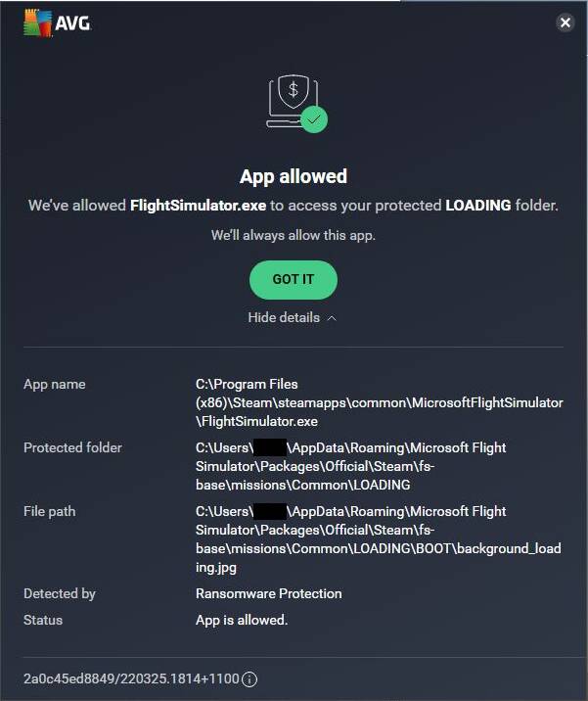The image size is (588, 701).
Task: Click the 'We'll always allow this app' text
Action: pos(294,235)
